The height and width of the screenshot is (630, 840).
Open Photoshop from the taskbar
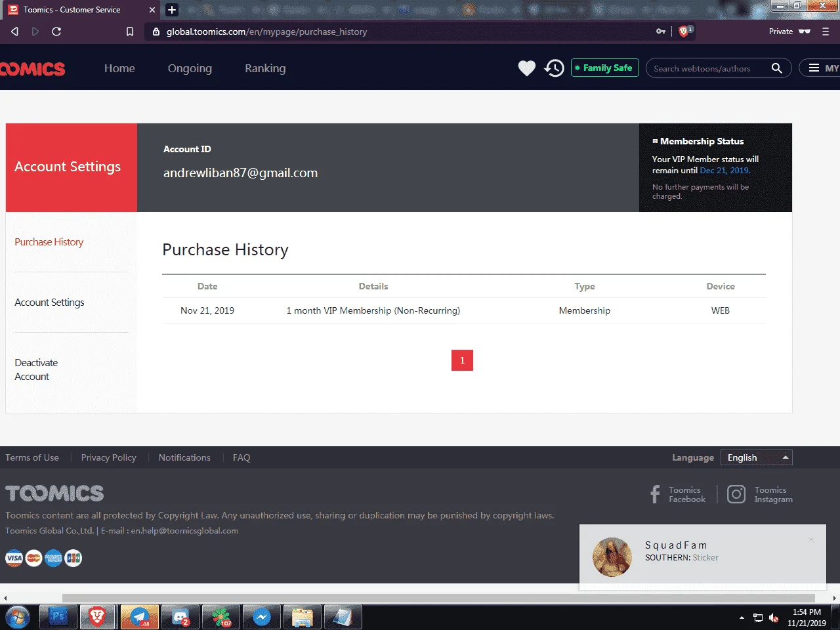tap(58, 618)
